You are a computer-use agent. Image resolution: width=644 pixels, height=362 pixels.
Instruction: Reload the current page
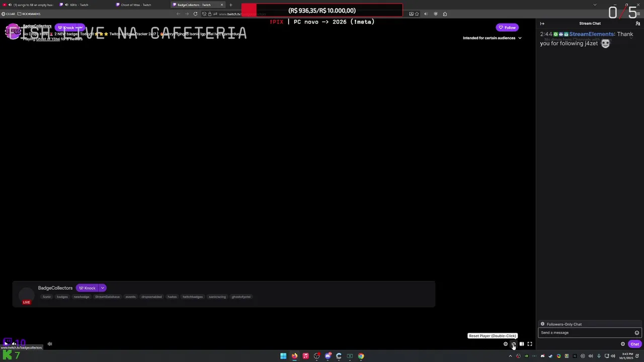click(195, 14)
